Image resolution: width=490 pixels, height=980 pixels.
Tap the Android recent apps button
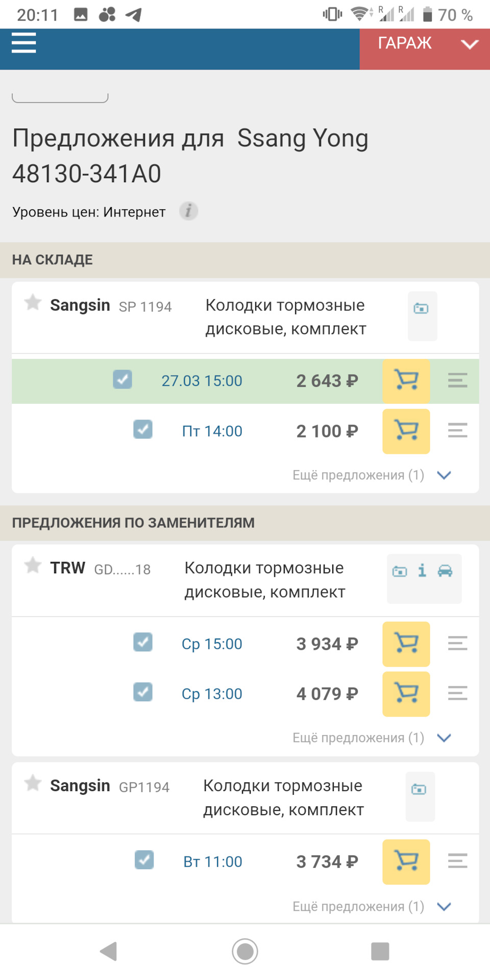380,951
